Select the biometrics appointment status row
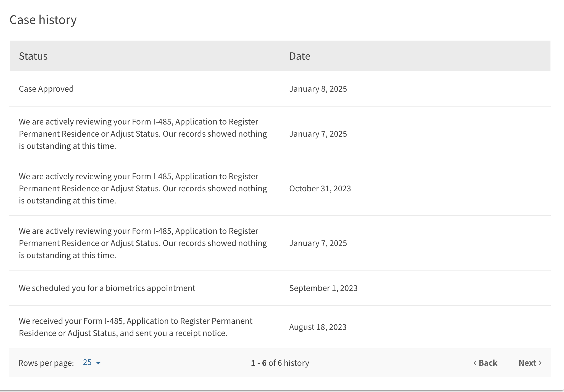Viewport: 564px width, 392px height. tap(107, 288)
